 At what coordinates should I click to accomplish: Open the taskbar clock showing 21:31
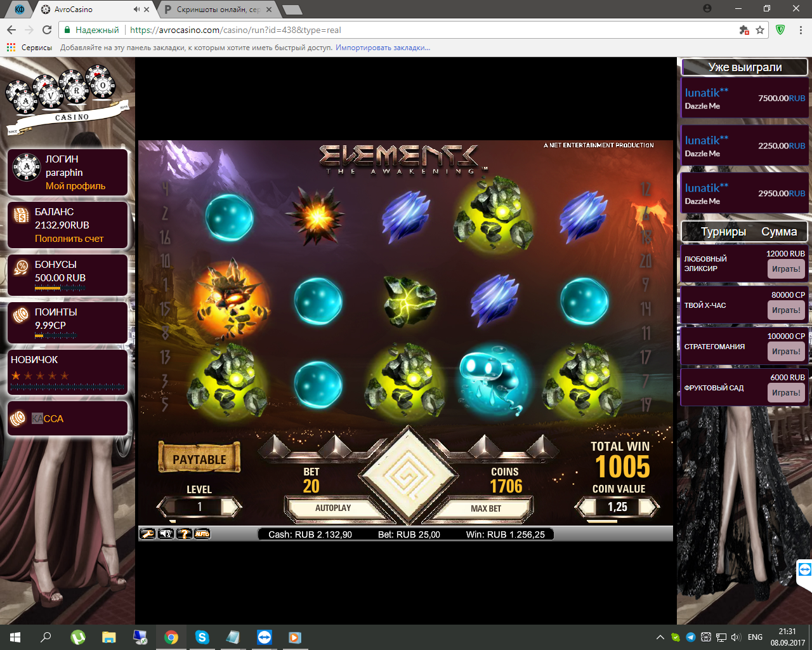(x=787, y=637)
